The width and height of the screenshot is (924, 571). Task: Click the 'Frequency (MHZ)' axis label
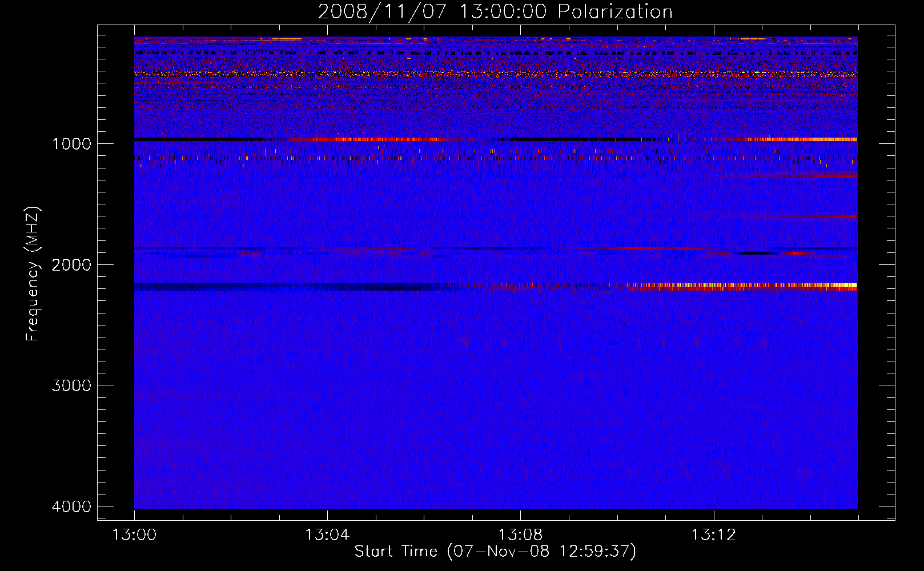(33, 274)
